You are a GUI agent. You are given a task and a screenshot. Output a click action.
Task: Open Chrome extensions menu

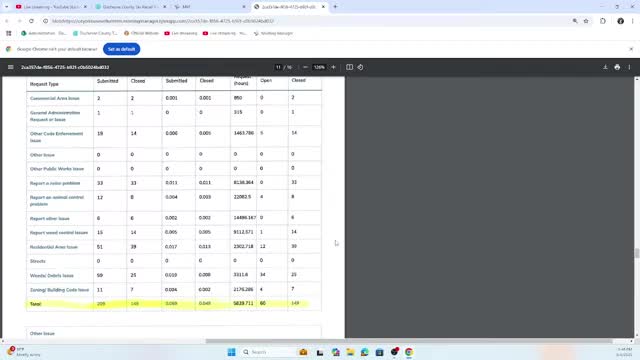[x=603, y=21]
